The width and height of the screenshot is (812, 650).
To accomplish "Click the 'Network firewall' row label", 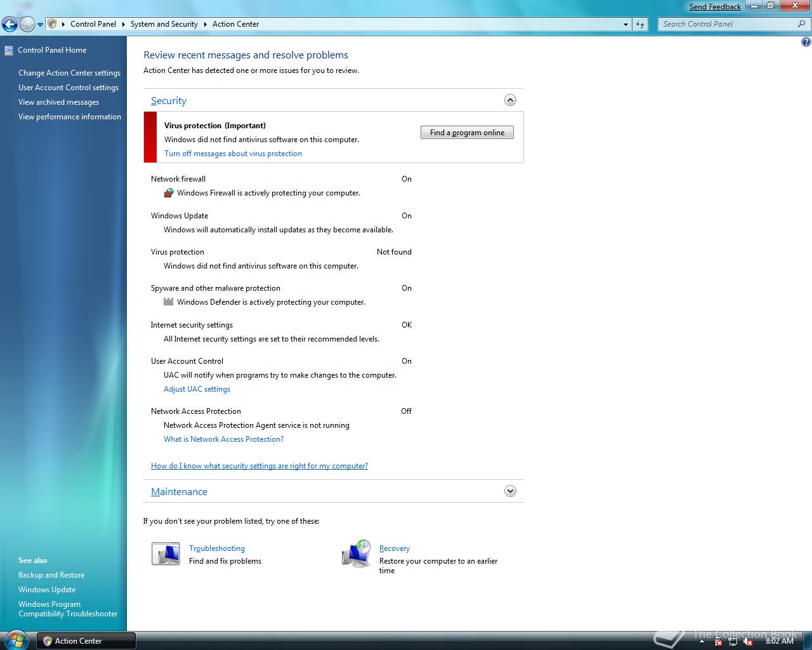I will 178,179.
